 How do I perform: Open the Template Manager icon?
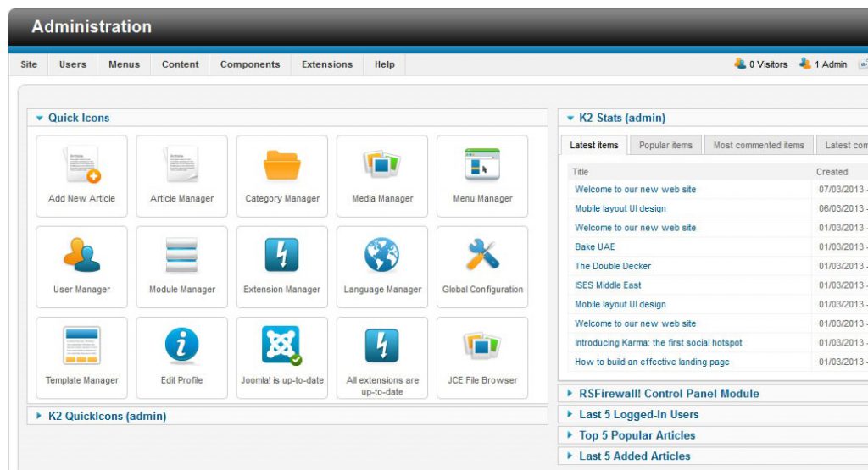(x=82, y=357)
